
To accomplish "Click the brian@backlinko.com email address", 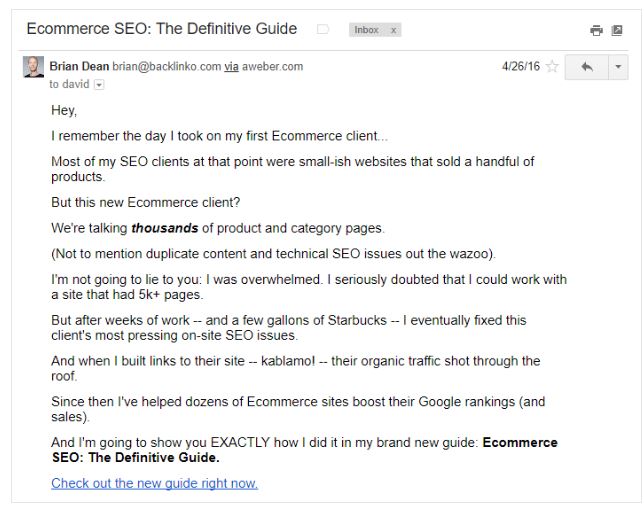I will (167, 67).
